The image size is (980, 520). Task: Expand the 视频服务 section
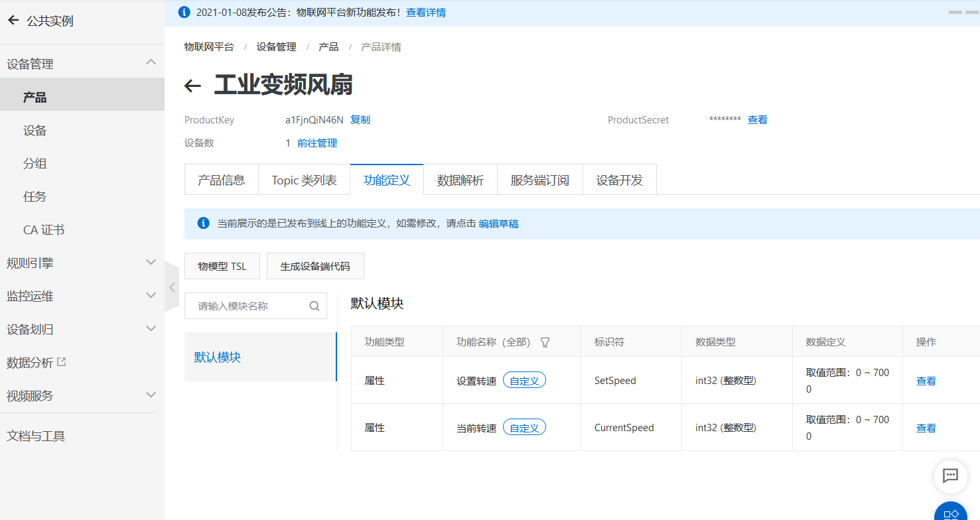tap(151, 395)
